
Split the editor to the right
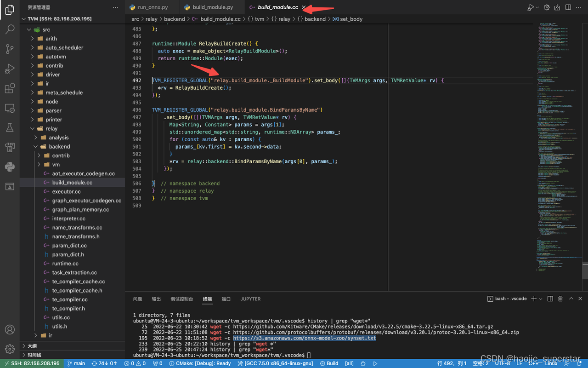(x=568, y=7)
